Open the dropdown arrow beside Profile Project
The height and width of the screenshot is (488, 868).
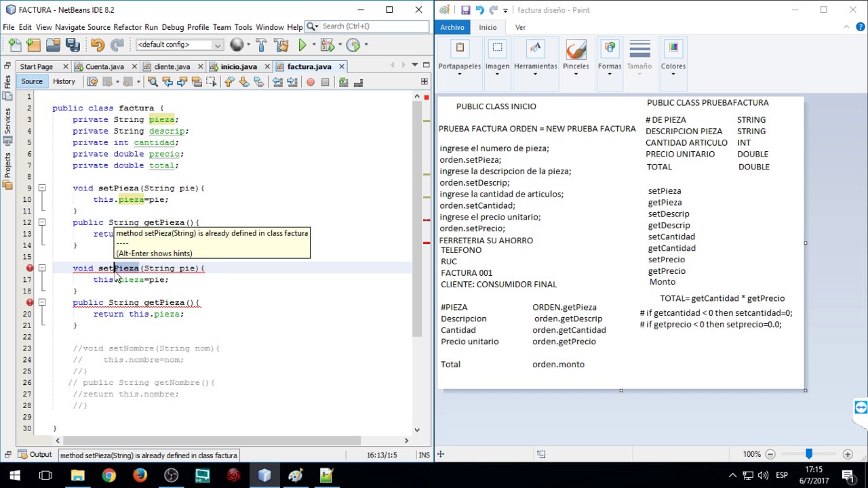pos(366,45)
